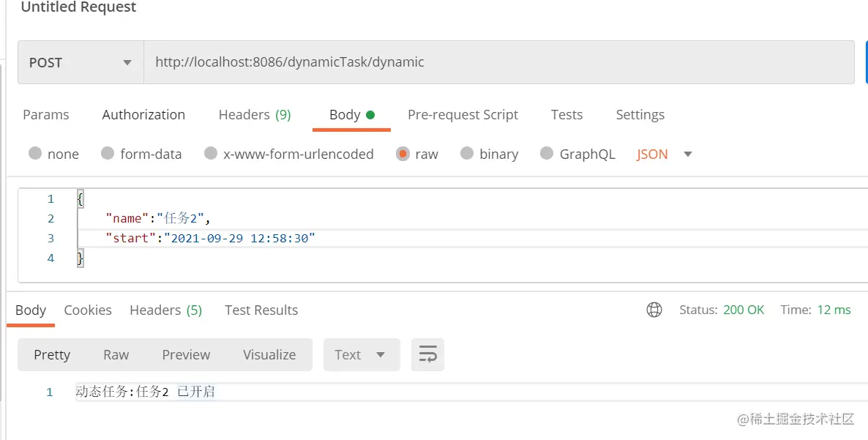This screenshot has height=440, width=868.
Task: Click the request URL field
Action: pyautogui.click(x=498, y=62)
